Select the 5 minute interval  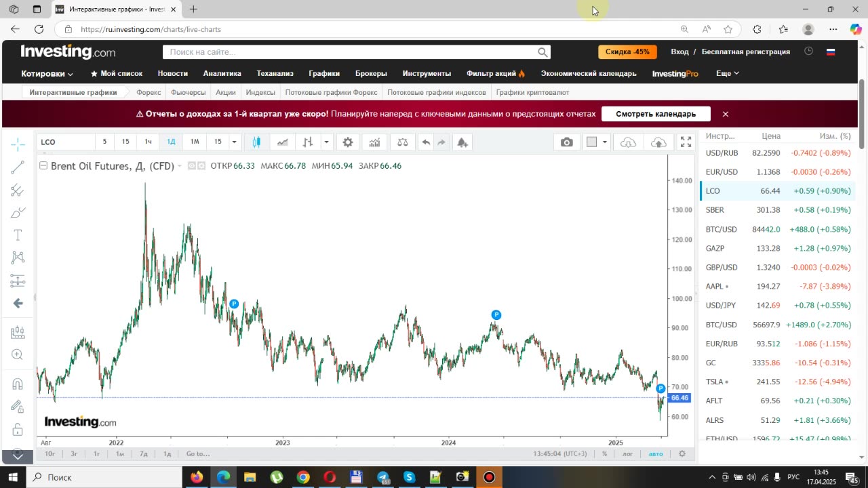(x=104, y=142)
